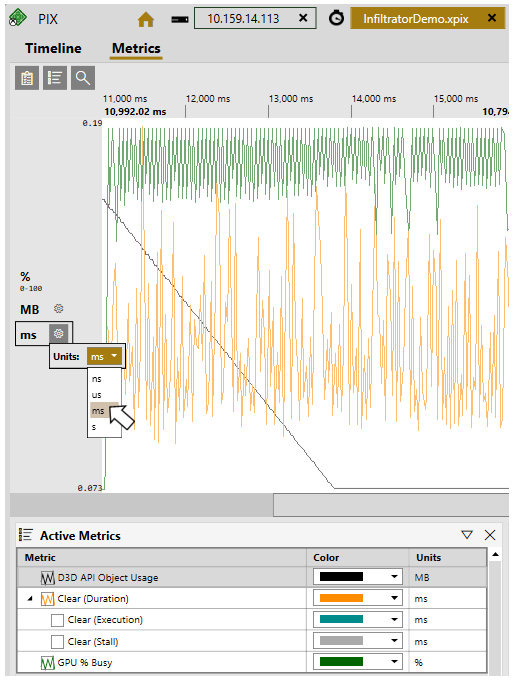Viewport: 513px width, 681px height.
Task: Click the device connection icon
Action: [179, 20]
